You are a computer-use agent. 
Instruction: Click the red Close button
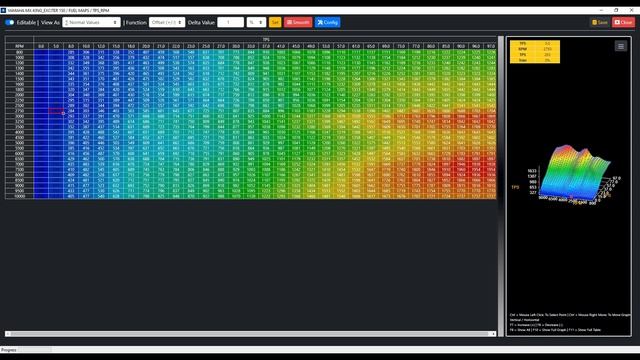[623, 22]
